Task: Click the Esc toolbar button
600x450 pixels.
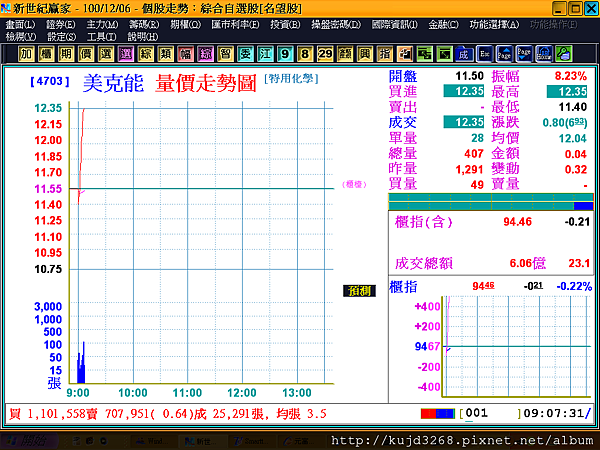Action: (x=484, y=54)
